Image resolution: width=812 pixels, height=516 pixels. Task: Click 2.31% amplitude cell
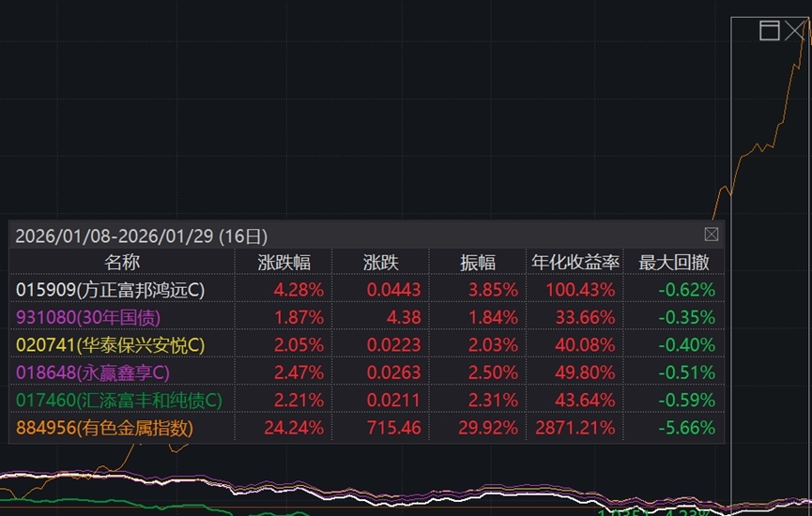coord(493,400)
